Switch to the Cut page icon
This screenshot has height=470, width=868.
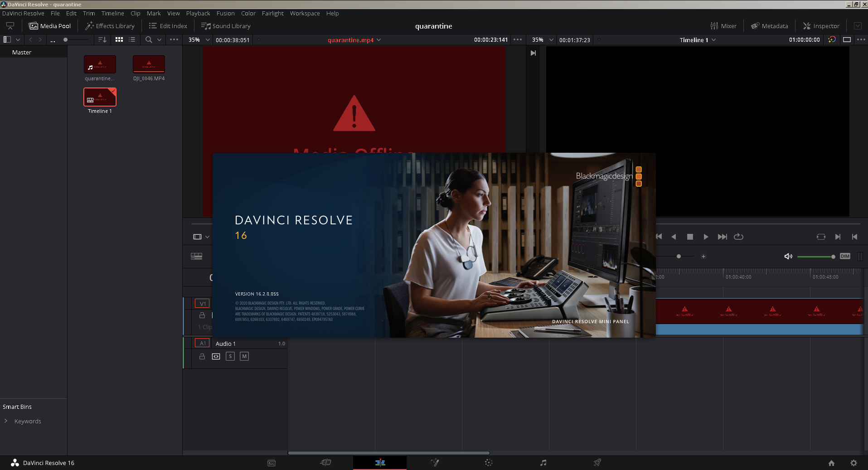point(325,463)
